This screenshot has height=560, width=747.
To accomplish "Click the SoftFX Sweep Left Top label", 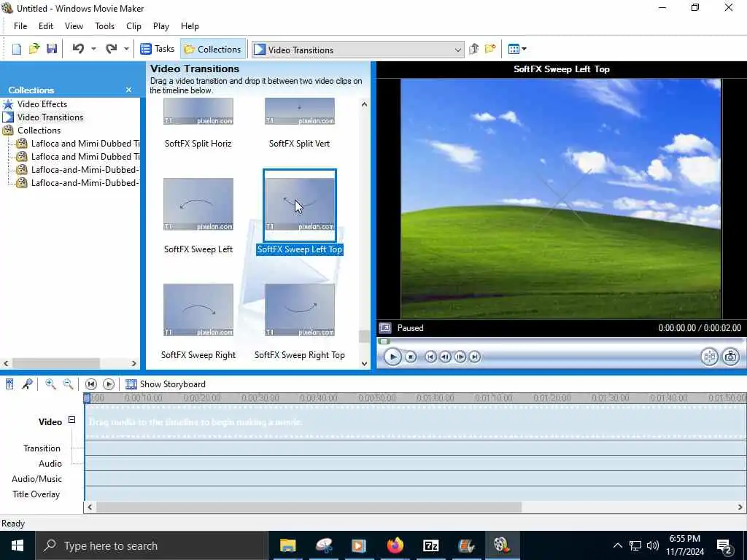I will coord(300,249).
